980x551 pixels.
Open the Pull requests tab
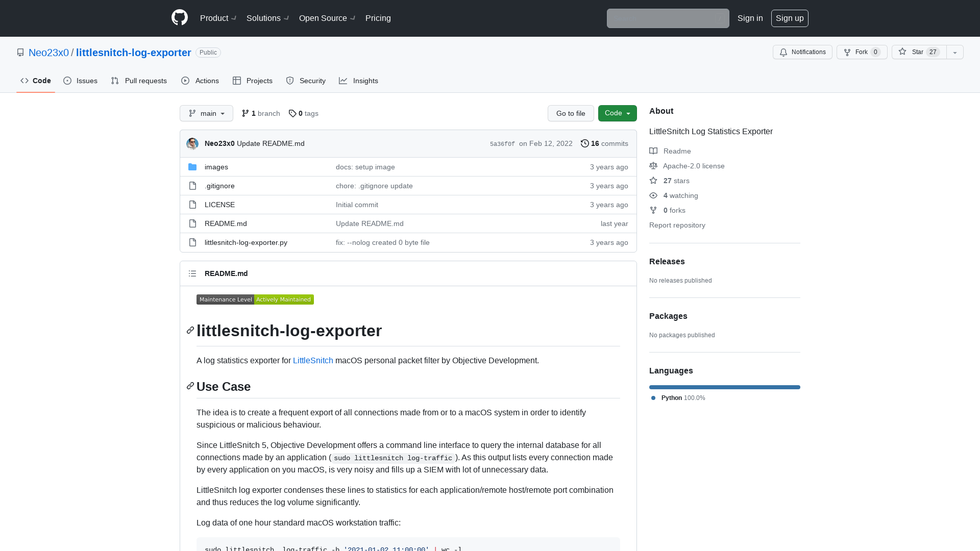139,81
